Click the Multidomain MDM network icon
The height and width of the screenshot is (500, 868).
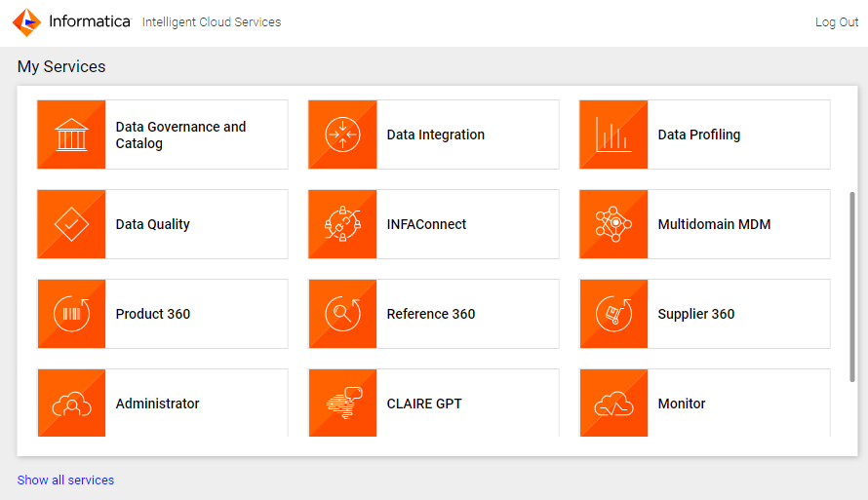[x=613, y=224]
